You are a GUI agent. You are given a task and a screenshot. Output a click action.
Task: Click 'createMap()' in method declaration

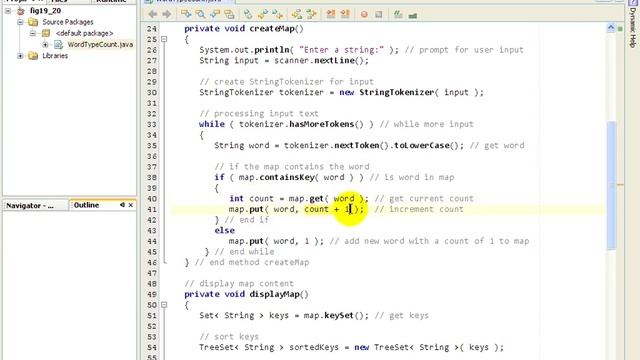(277, 29)
